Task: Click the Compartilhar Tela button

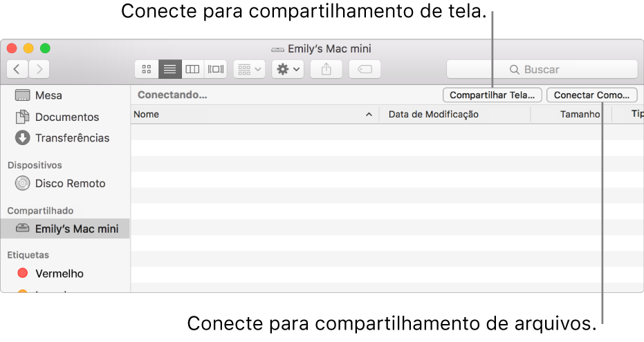Action: click(492, 95)
